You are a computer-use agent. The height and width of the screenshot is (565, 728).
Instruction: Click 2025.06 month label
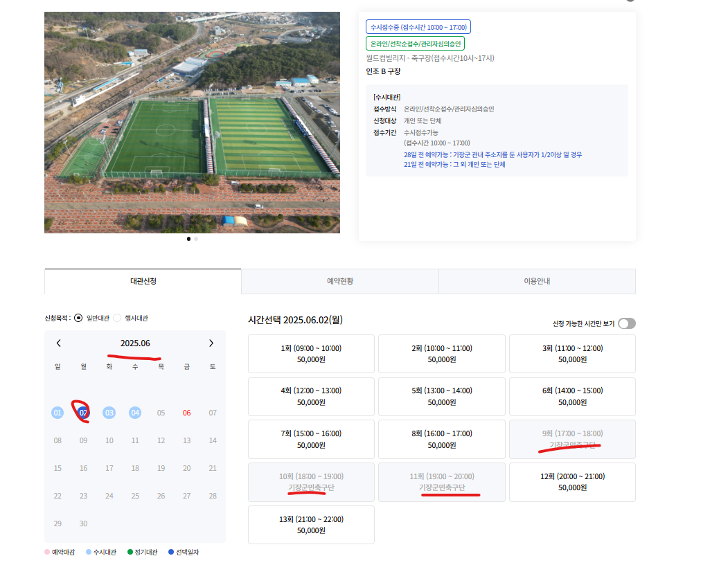(135, 343)
